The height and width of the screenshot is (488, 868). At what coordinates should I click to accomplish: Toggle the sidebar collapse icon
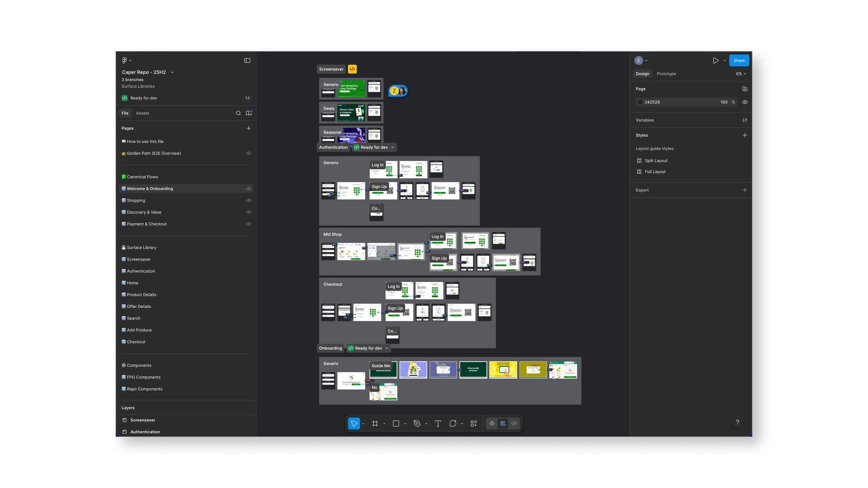point(247,60)
